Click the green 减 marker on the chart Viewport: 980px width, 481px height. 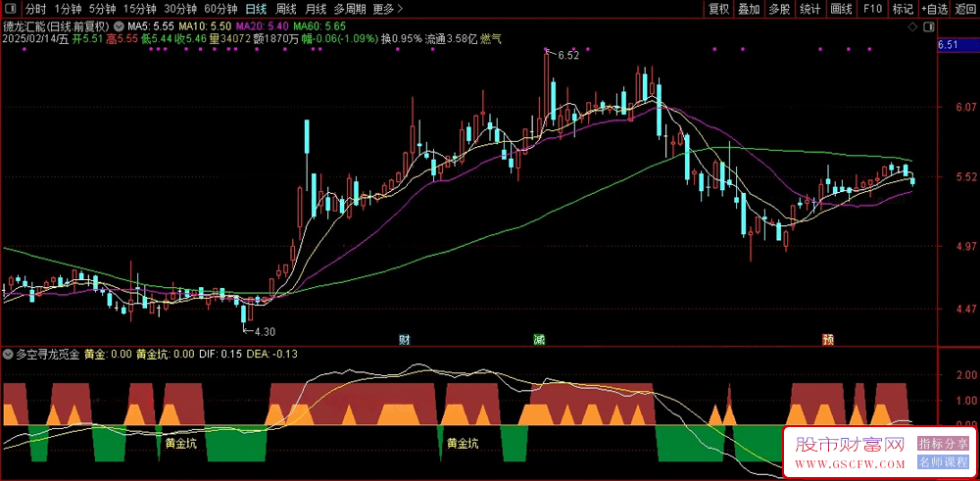pyautogui.click(x=538, y=340)
